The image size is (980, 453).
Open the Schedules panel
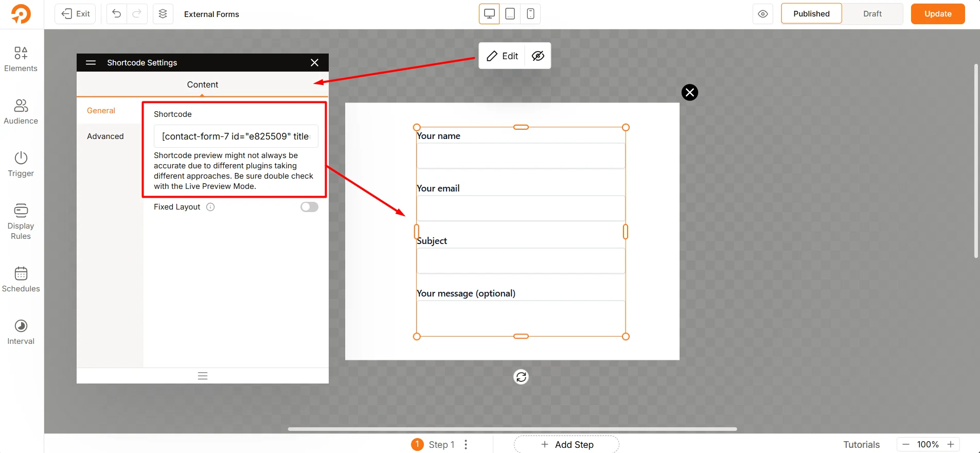coord(21,280)
